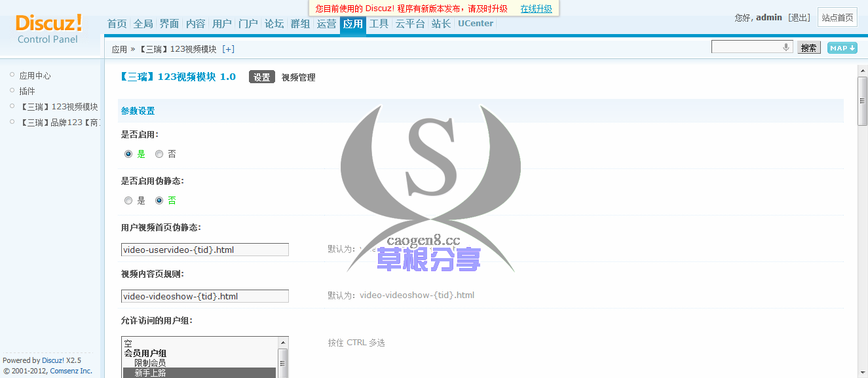868x378 pixels.
Task: Open the MAP navigation button
Action: [x=842, y=48]
